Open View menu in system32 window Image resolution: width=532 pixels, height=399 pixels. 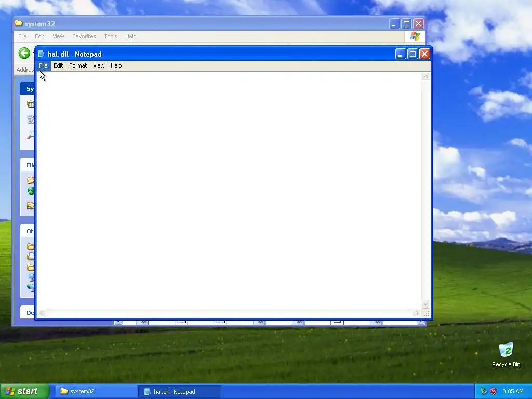click(58, 36)
